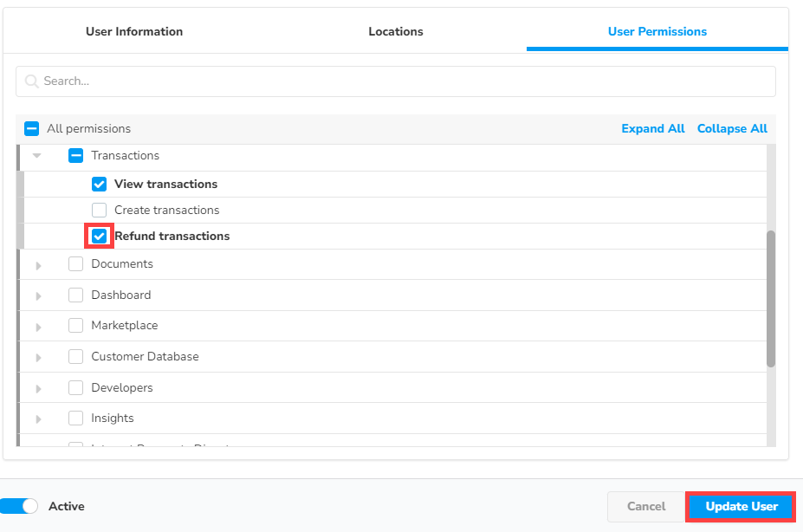Viewport: 803px width, 532px height.
Task: Uncheck the View transactions checkbox
Action: coord(99,184)
